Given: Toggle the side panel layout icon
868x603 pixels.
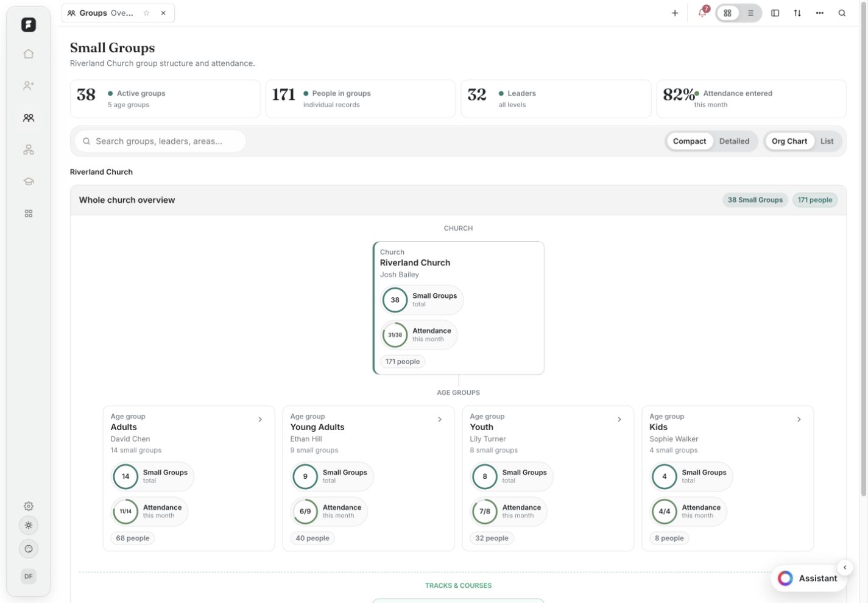Looking at the screenshot, I should pyautogui.click(x=775, y=13).
